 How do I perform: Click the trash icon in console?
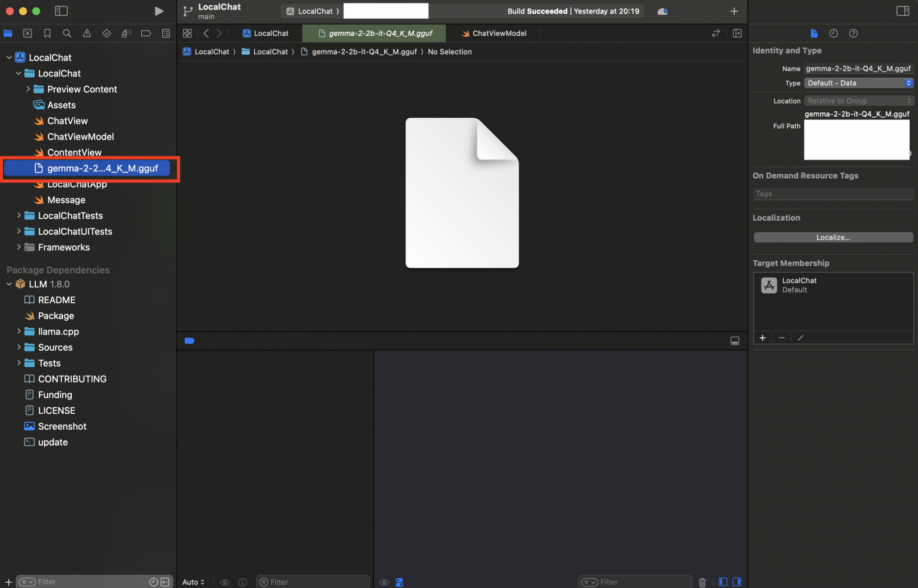point(702,582)
